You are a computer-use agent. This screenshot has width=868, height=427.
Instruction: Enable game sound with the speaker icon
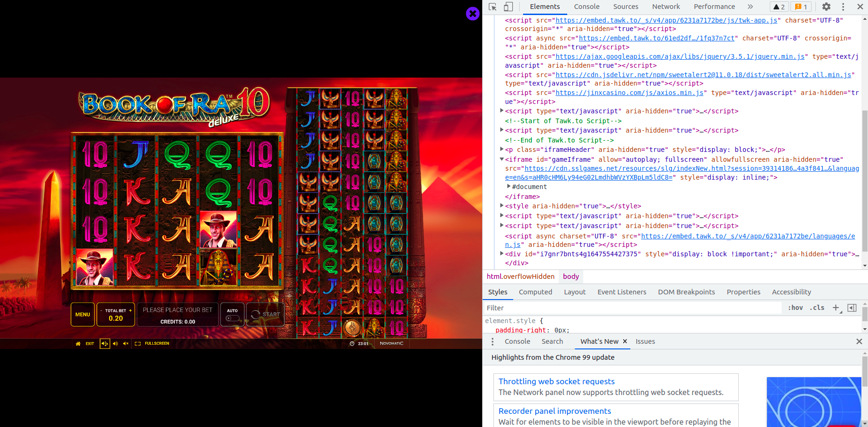115,344
